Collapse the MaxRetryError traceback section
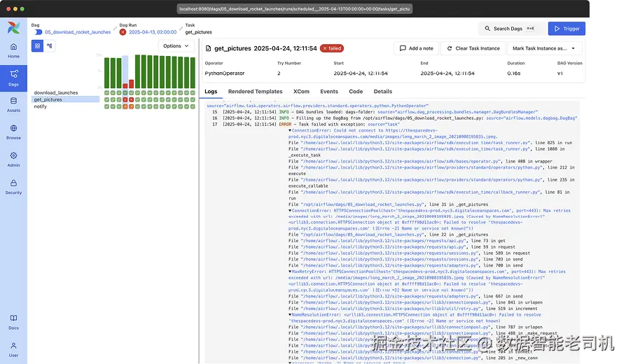 (290, 272)
